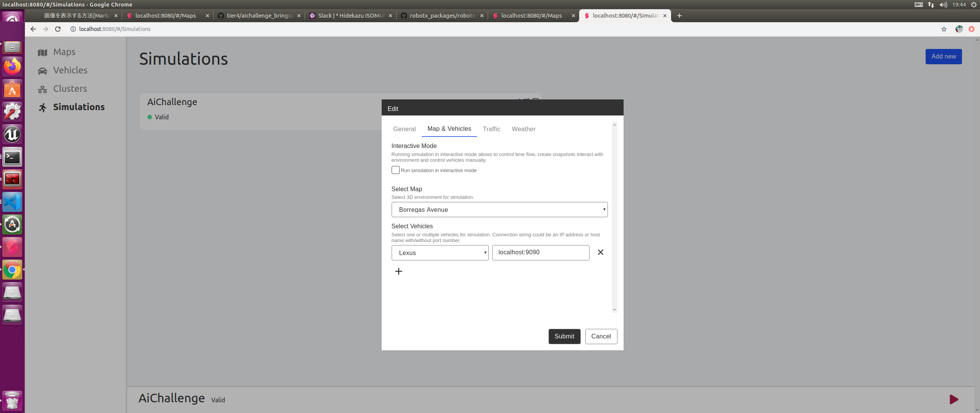This screenshot has width=980, height=413.
Task: Open the Maps sidebar icon
Action: [42, 53]
